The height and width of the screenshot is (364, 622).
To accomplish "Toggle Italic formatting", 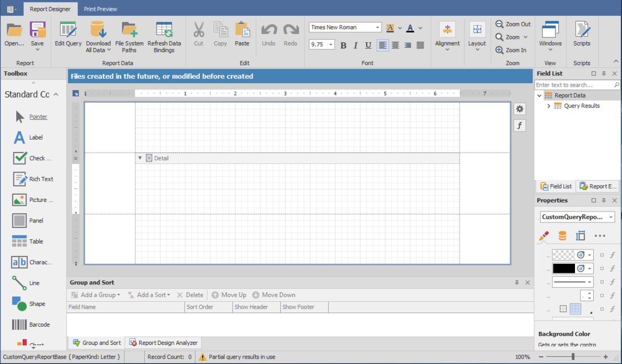I will pyautogui.click(x=356, y=45).
